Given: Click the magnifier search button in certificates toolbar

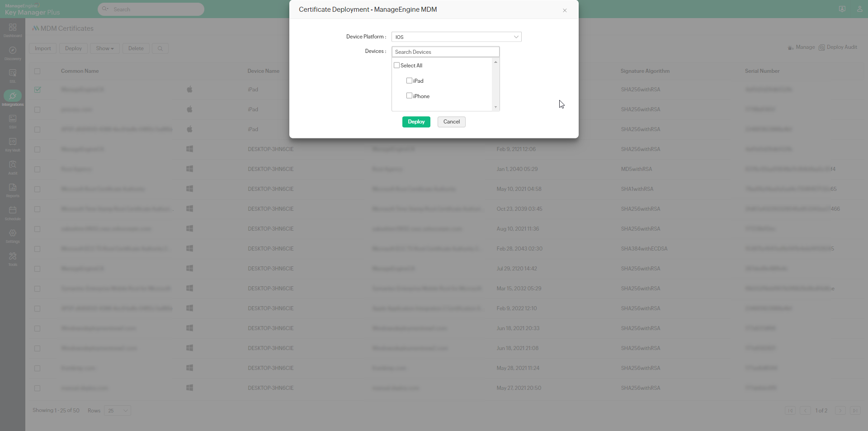Looking at the screenshot, I should pos(160,48).
